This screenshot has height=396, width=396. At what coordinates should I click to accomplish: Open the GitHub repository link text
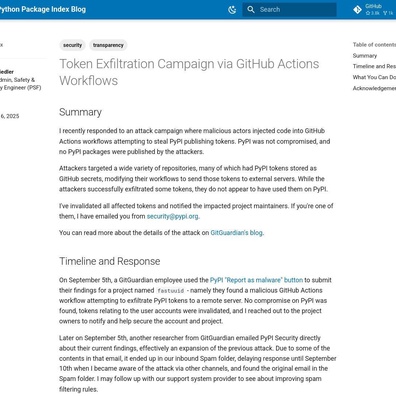[x=373, y=6]
